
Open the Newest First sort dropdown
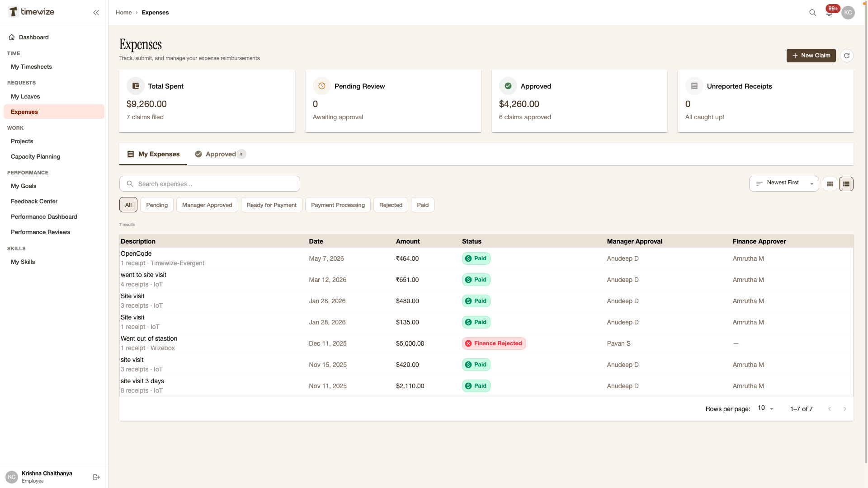(x=784, y=183)
